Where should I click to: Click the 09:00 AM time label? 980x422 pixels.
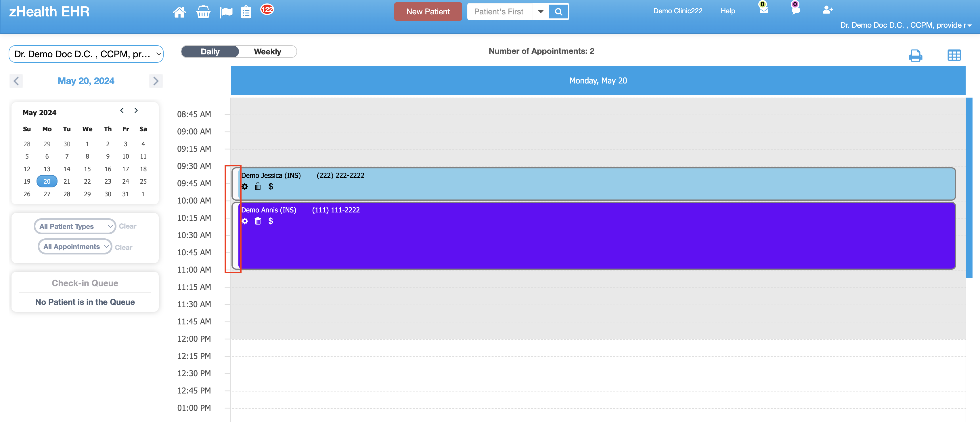(194, 132)
